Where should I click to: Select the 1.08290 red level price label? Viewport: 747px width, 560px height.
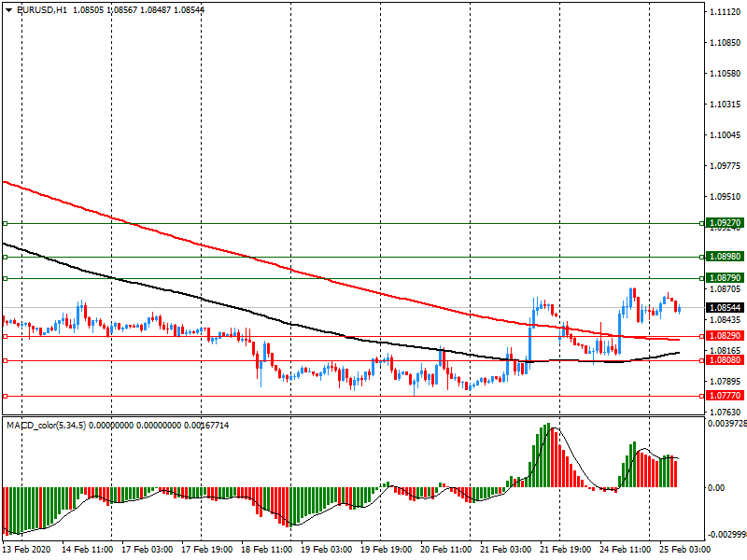(725, 336)
